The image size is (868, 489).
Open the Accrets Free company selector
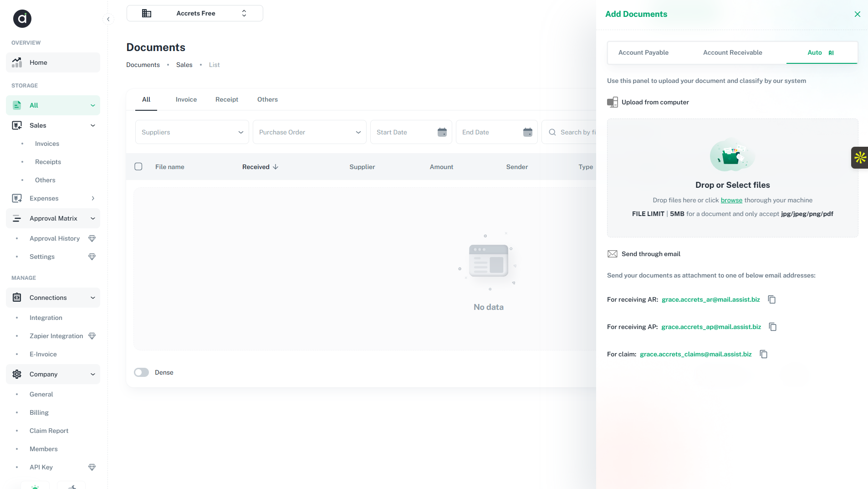(195, 13)
